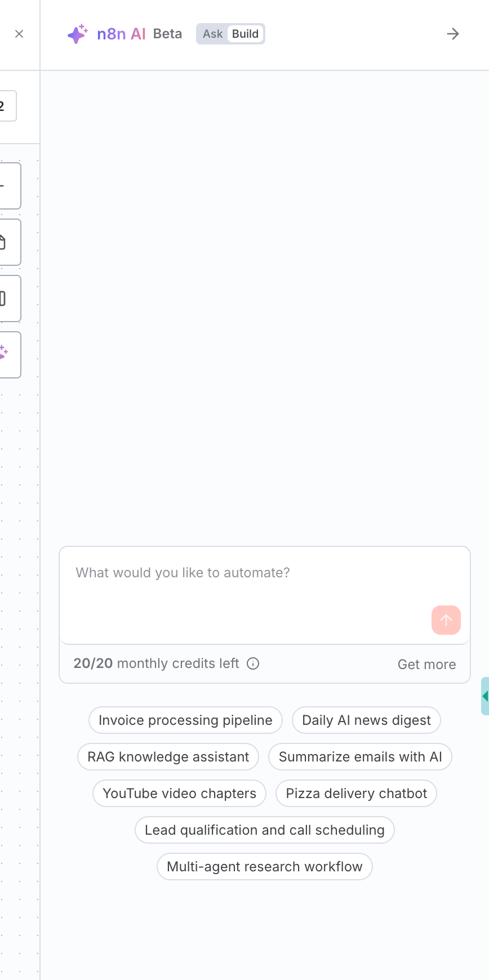
Task: Open the credits info icon
Action: [254, 663]
